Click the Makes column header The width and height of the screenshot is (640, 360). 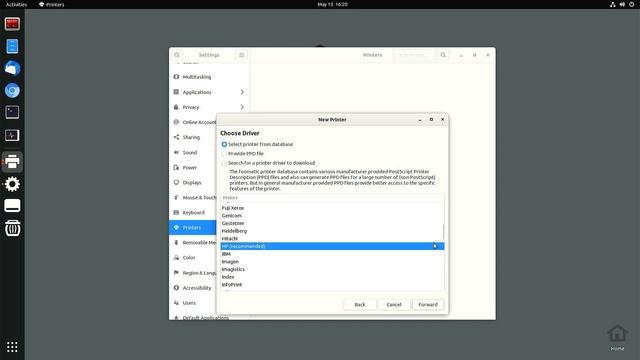tap(332, 198)
